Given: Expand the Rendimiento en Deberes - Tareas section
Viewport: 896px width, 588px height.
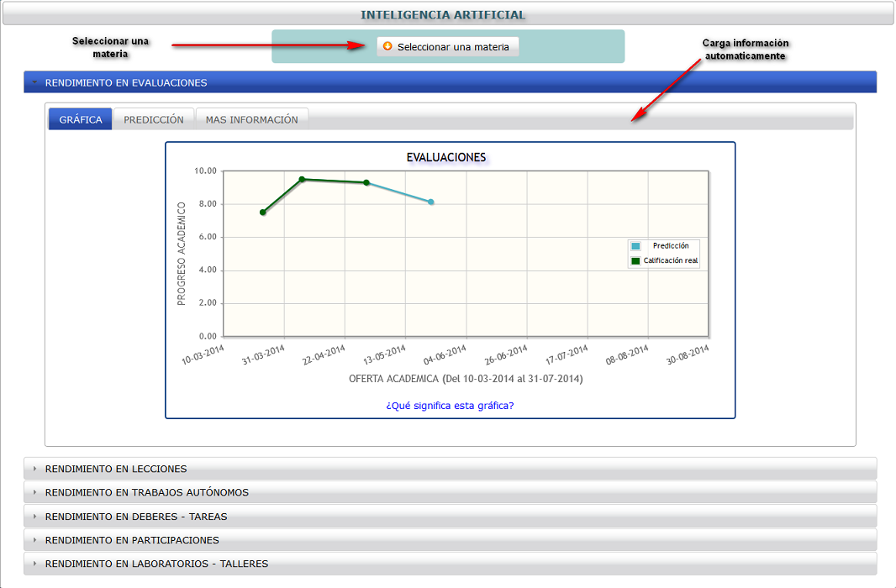Looking at the screenshot, I should 450,516.
